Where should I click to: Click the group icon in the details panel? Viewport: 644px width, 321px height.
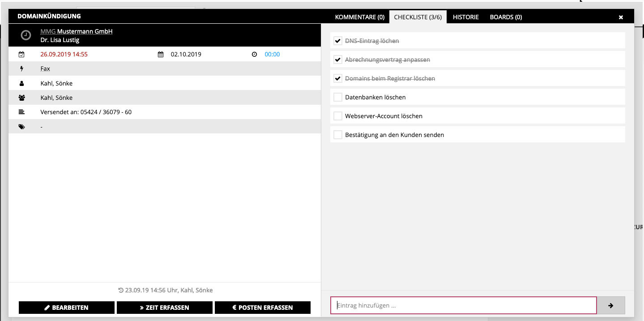click(x=21, y=97)
